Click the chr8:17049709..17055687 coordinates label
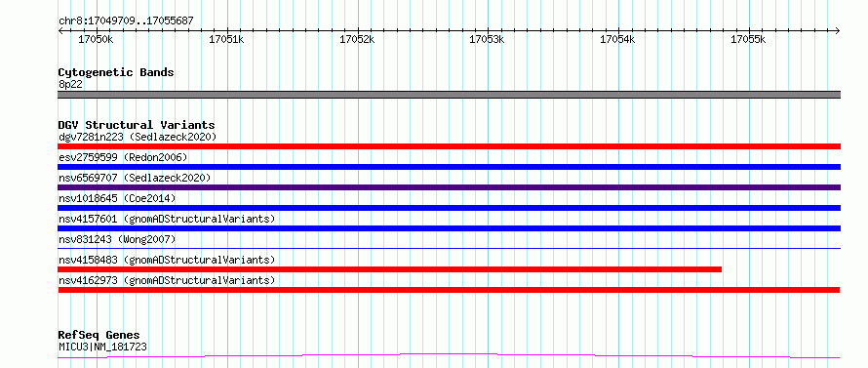This screenshot has width=868, height=368. tap(126, 21)
